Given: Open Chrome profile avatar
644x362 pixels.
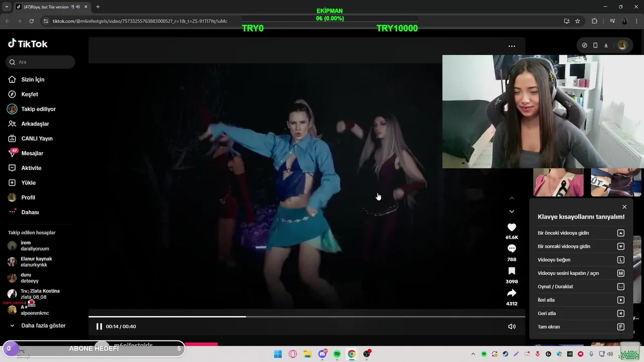Looking at the screenshot, I should (624, 21).
